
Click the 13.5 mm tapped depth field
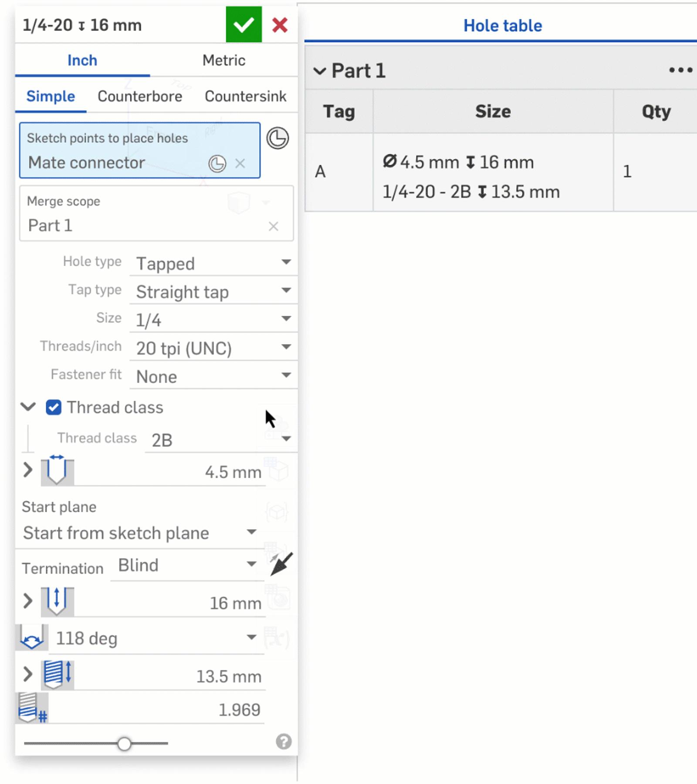coord(169,676)
